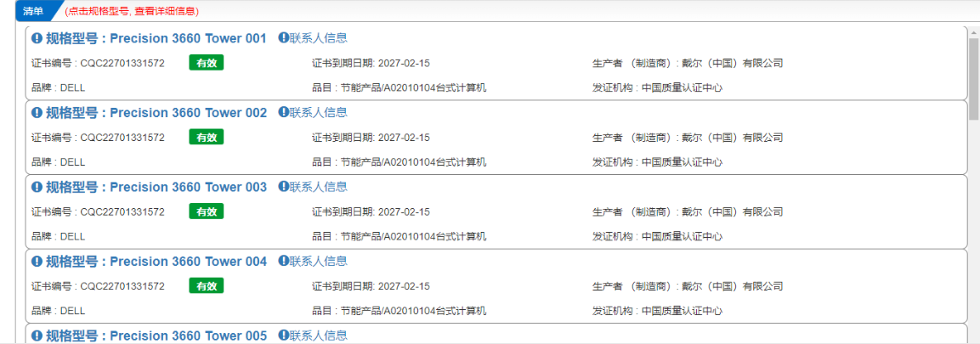
Task: Select 生产者 戴尔（中国）有限公司 in Tower 003 card
Action: click(688, 211)
